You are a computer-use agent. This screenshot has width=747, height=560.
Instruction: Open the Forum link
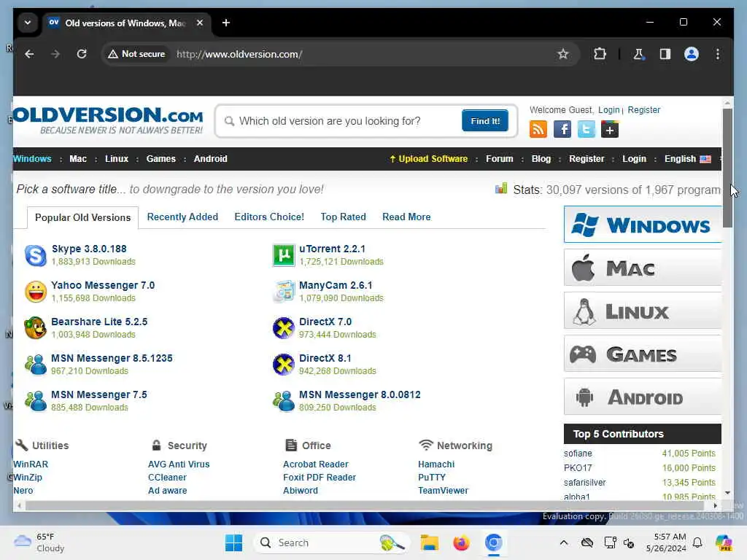click(499, 158)
